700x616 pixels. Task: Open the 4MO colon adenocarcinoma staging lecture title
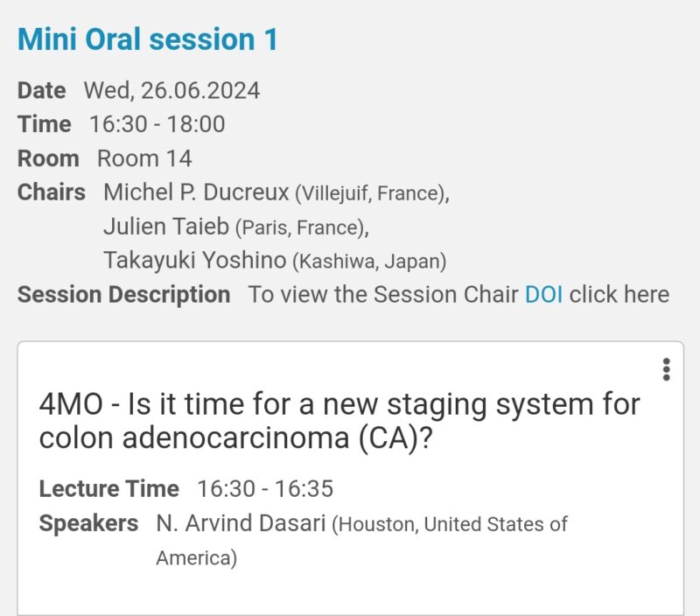(x=339, y=421)
